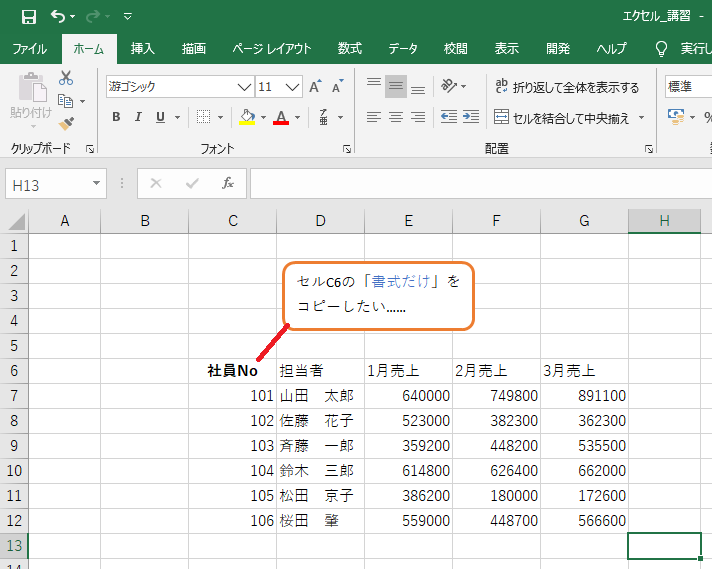The width and height of the screenshot is (712, 569).
Task: Click the formula bar confirm checkmark icon
Action: click(192, 183)
